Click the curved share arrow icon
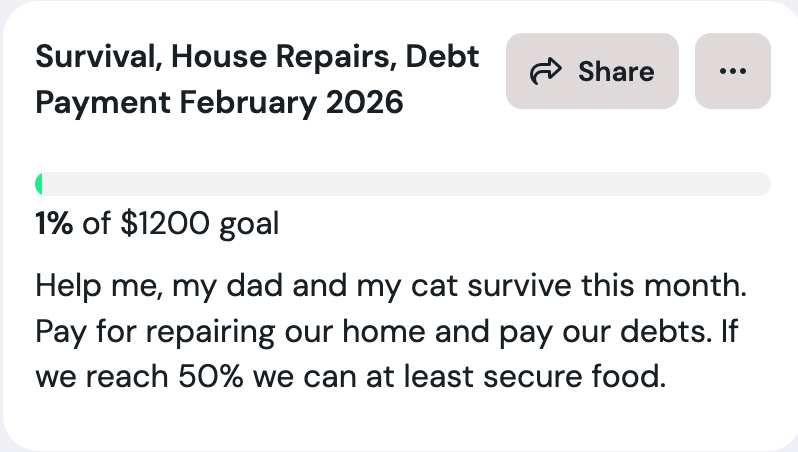Viewport: 798px width, 452px height. [x=544, y=71]
